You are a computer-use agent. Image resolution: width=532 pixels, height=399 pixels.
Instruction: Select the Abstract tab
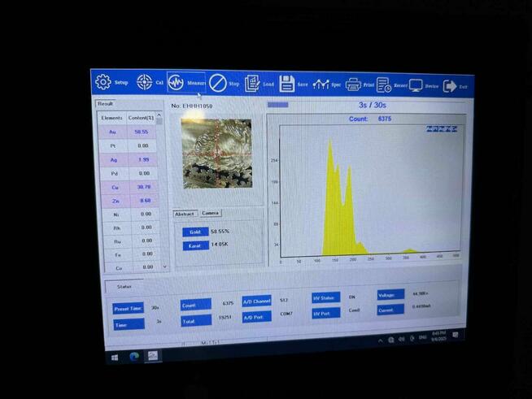(x=185, y=214)
